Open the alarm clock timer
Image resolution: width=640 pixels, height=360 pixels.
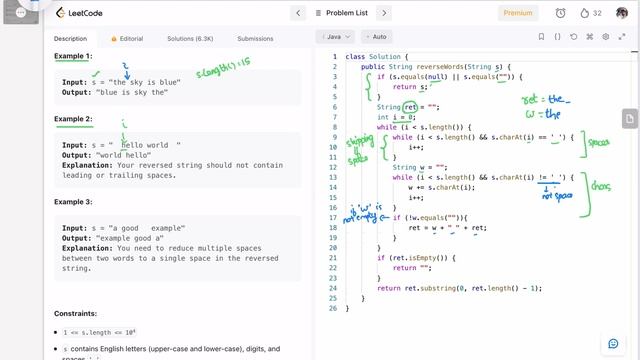560,13
